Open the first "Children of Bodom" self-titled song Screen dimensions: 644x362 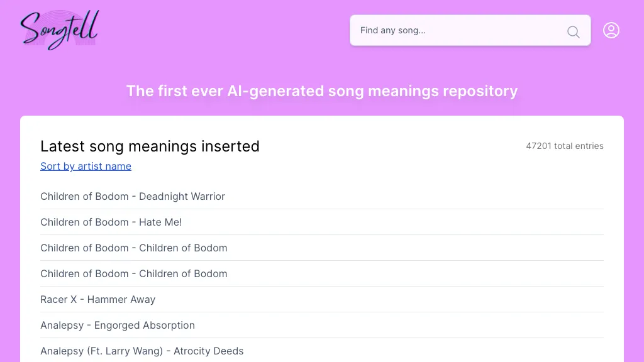pos(134,248)
